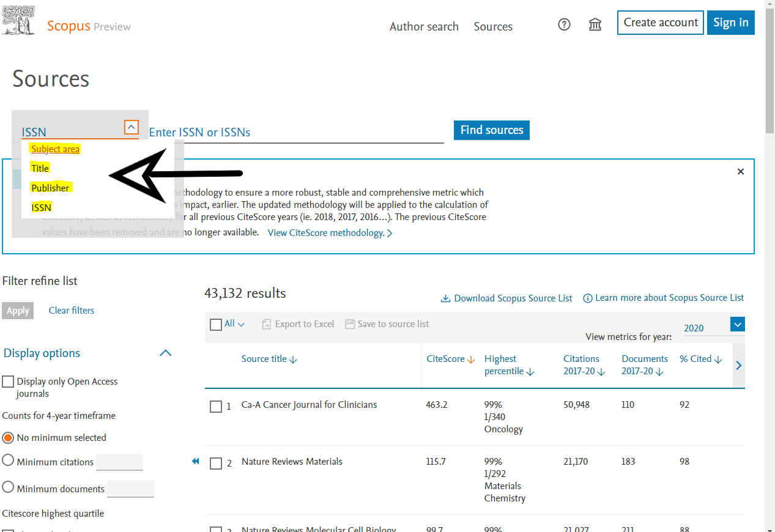Open the metrics year 2020 dropdown

[x=738, y=325]
